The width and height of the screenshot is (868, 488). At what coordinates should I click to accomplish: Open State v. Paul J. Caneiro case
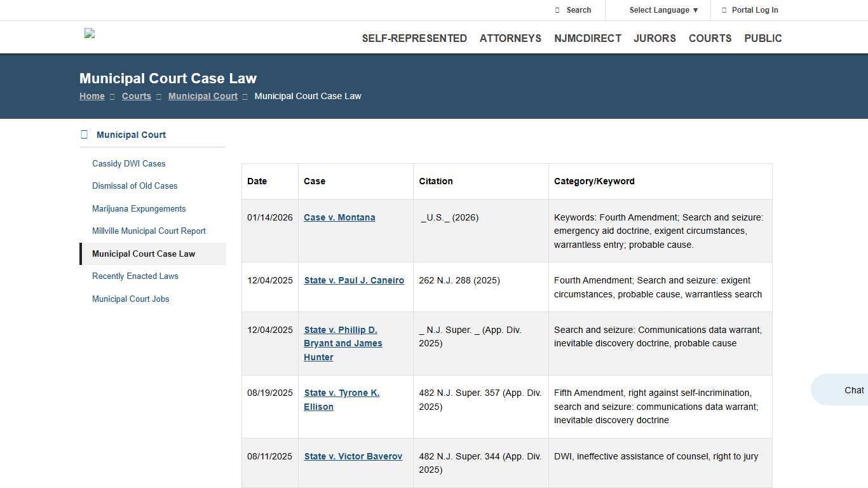[354, 280]
